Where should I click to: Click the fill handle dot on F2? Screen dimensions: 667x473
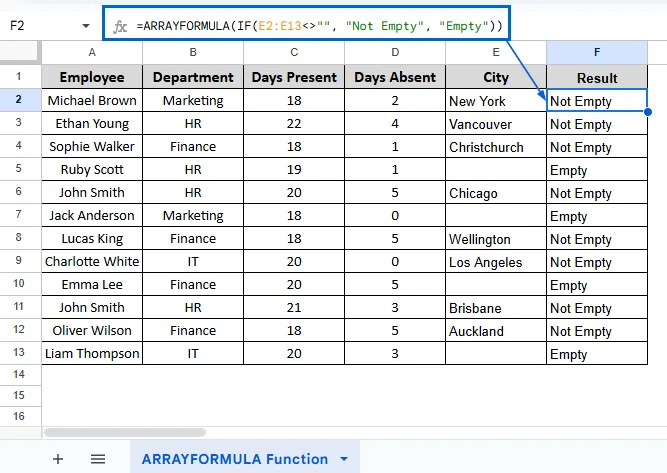(647, 112)
